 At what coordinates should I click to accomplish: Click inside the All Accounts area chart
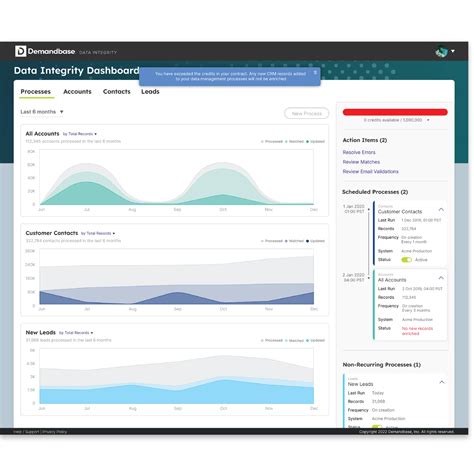[x=176, y=177]
